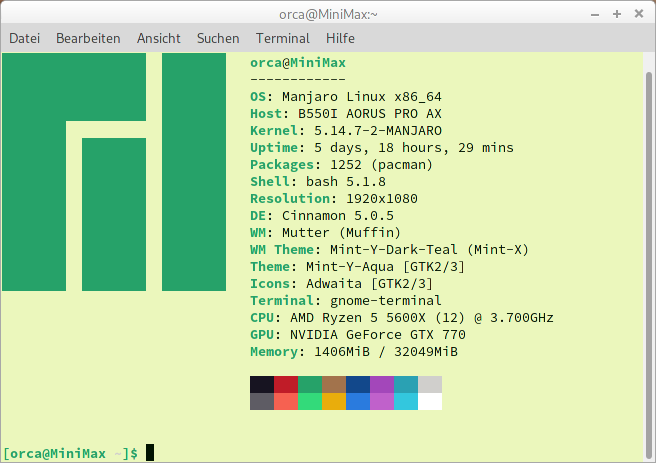Viewport: 656px width, 463px height.
Task: Click the shell prompt '[orca@MiniMax ~]$'
Action: coord(71,453)
